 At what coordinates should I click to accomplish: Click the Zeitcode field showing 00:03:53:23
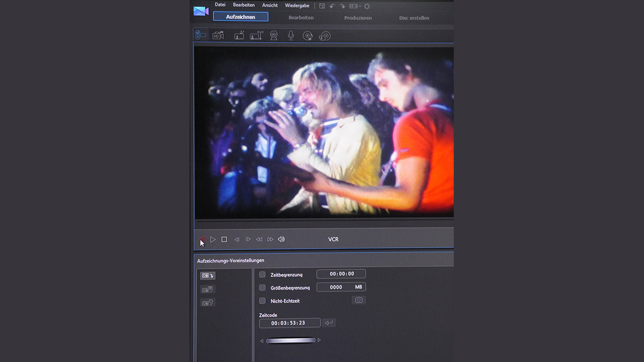(x=289, y=323)
